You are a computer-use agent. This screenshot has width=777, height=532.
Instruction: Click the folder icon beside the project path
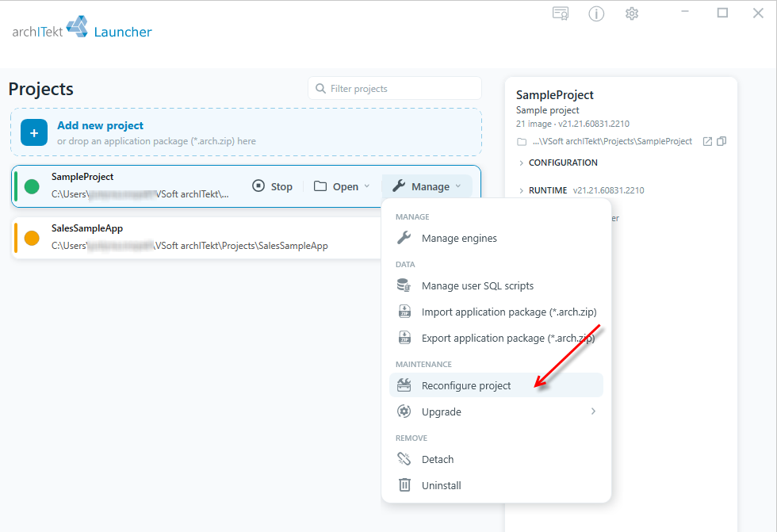pos(522,142)
